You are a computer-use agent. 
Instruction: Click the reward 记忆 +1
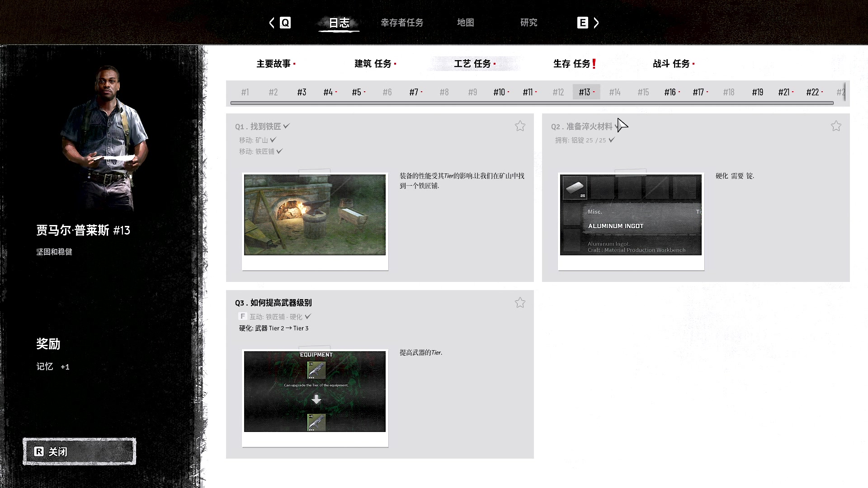[53, 366]
